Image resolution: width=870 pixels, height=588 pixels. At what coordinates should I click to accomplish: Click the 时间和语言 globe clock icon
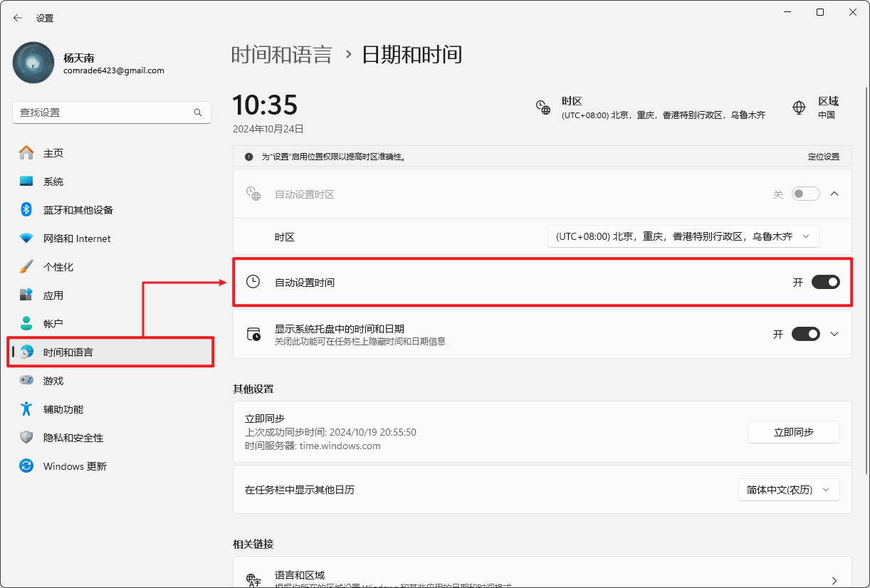pyautogui.click(x=26, y=352)
